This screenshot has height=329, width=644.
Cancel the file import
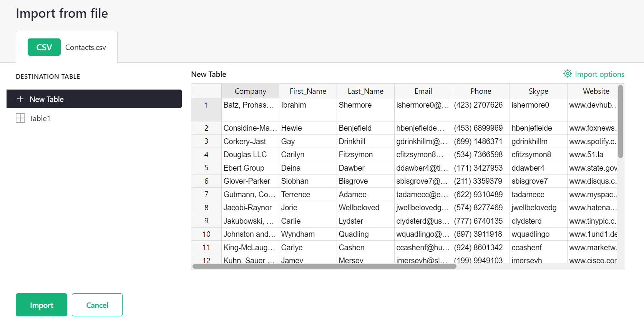(x=97, y=305)
